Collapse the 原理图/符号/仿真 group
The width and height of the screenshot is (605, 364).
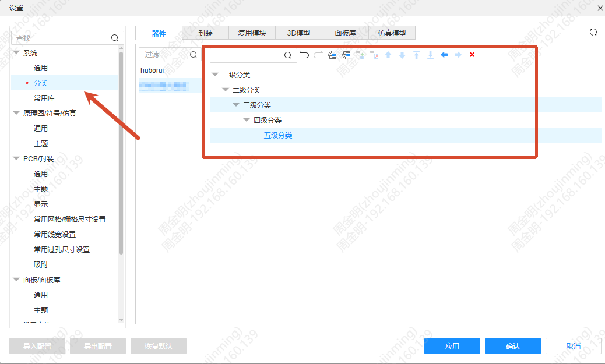(16, 113)
